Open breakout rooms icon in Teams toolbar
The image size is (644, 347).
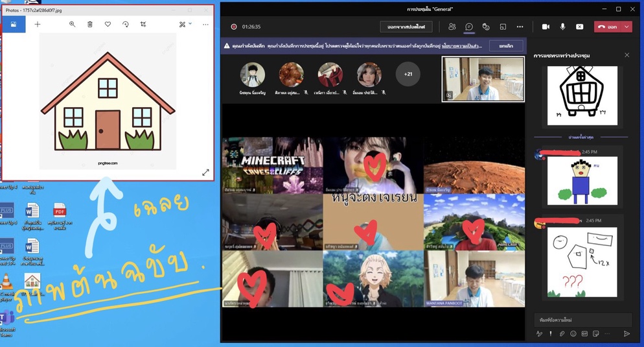[x=503, y=27]
